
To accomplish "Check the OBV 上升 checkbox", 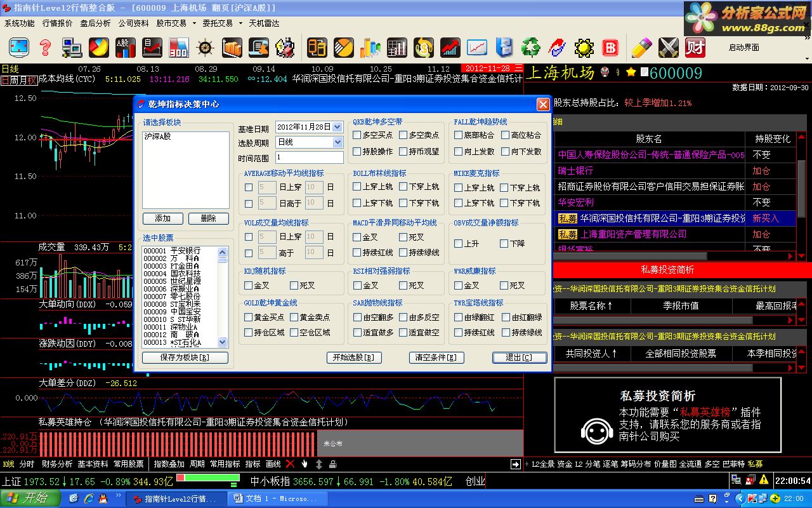I will coord(459,243).
